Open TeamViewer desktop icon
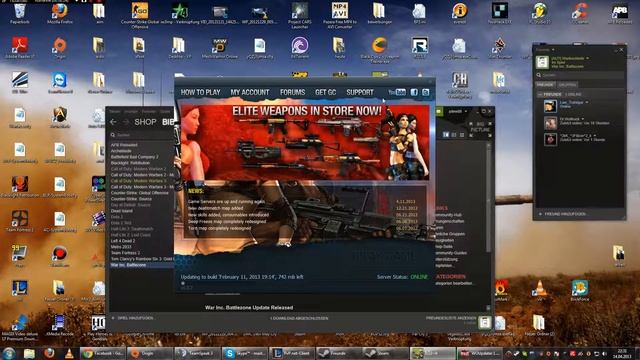640x360 pixels. point(60,82)
